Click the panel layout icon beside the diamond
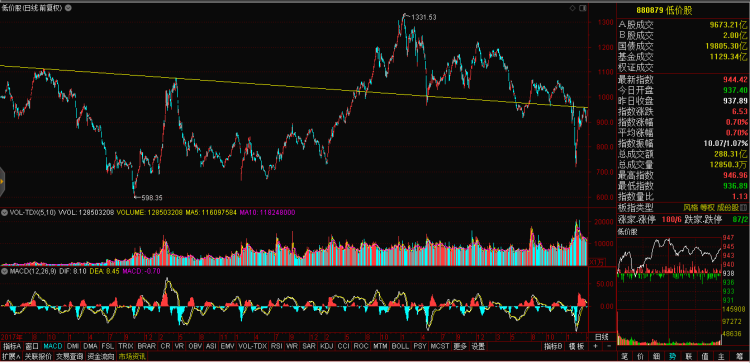This screenshot has height=363, width=750. point(582,8)
